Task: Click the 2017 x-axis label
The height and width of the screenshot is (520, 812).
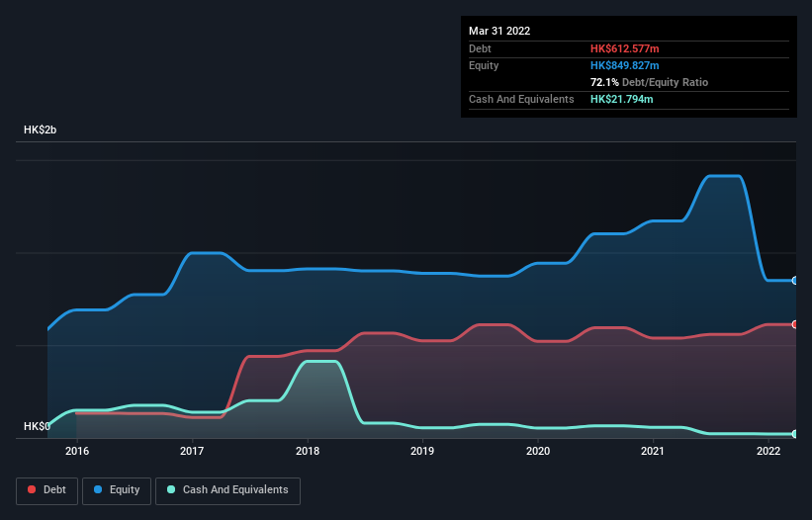Action: pos(192,451)
